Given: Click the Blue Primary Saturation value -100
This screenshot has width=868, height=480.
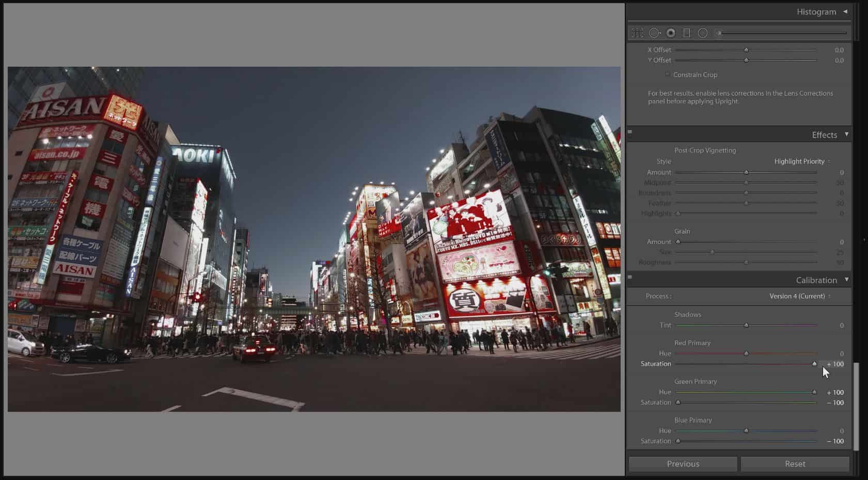Looking at the screenshot, I should tap(835, 441).
